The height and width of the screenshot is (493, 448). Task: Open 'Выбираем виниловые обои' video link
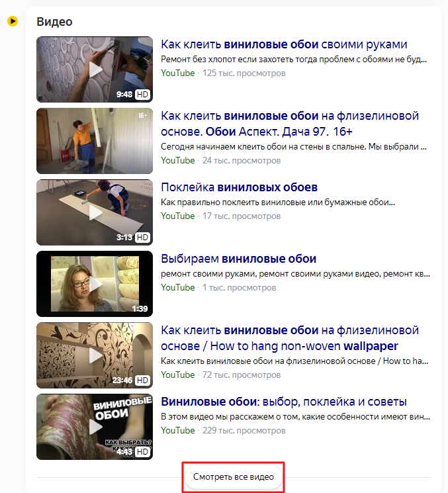coord(239,259)
